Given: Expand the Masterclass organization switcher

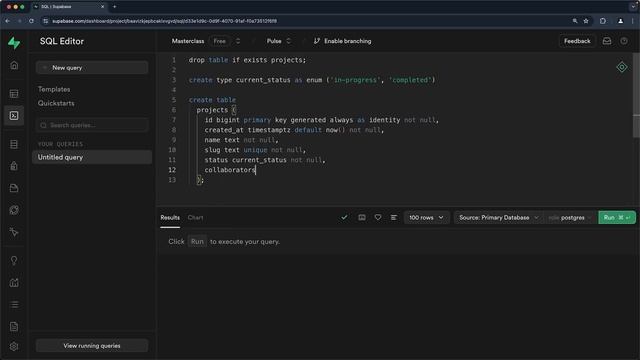Looking at the screenshot, I should pyautogui.click(x=238, y=41).
